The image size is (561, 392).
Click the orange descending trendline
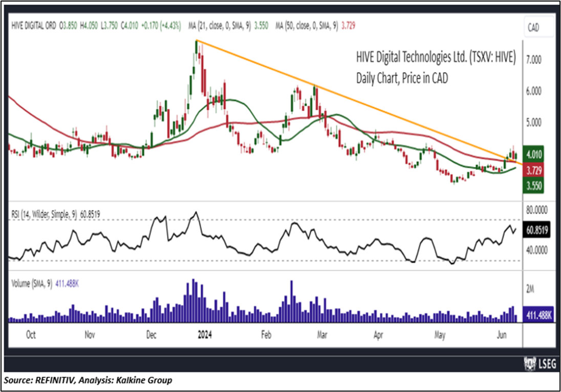point(359,102)
